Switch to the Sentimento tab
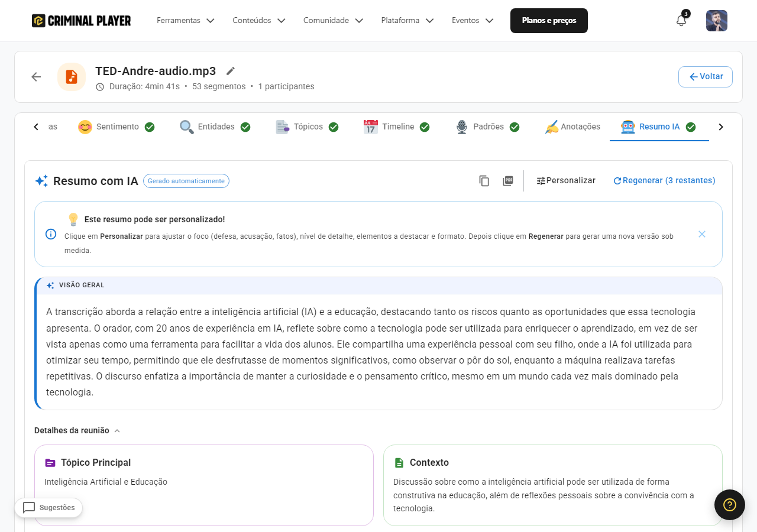The width and height of the screenshot is (757, 532). [x=117, y=127]
